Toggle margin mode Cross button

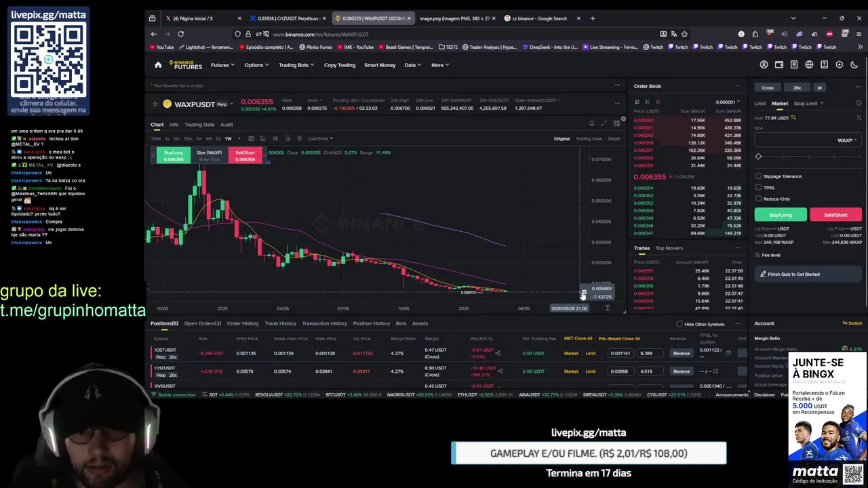pyautogui.click(x=768, y=87)
